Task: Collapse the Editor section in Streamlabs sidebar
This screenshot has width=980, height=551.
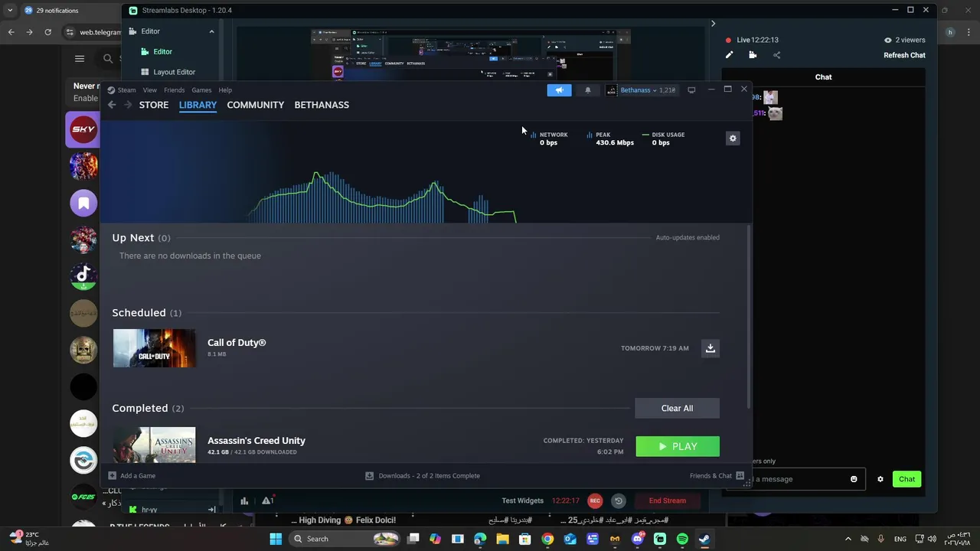Action: [x=211, y=31]
